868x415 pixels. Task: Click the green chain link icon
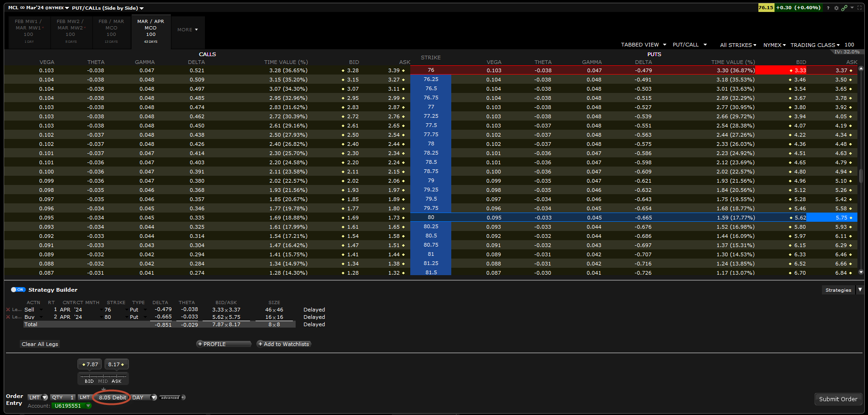(x=844, y=8)
